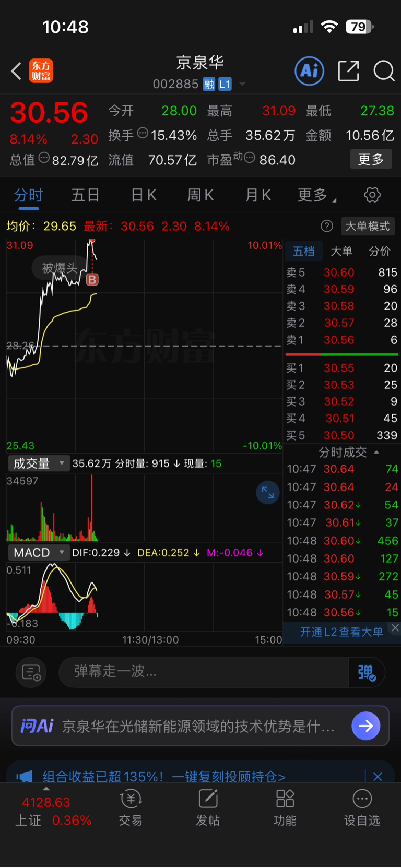Tap info icon next to 总值

click(44, 158)
